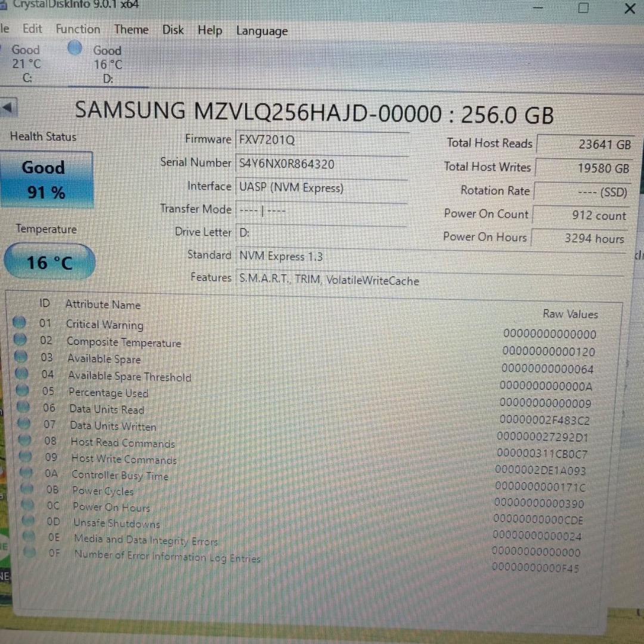
Task: Click the status dot for Percentage Used
Action: click(x=23, y=390)
